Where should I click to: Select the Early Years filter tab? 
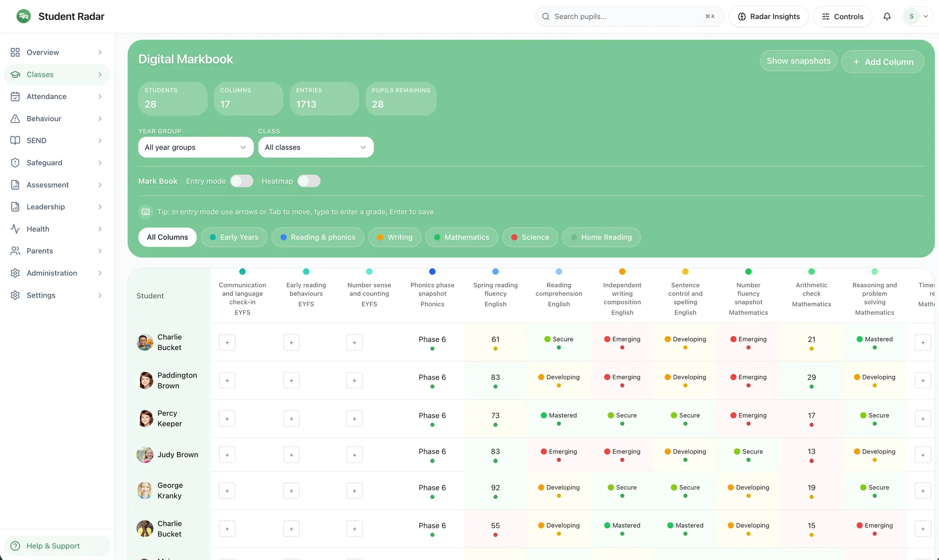click(x=234, y=237)
